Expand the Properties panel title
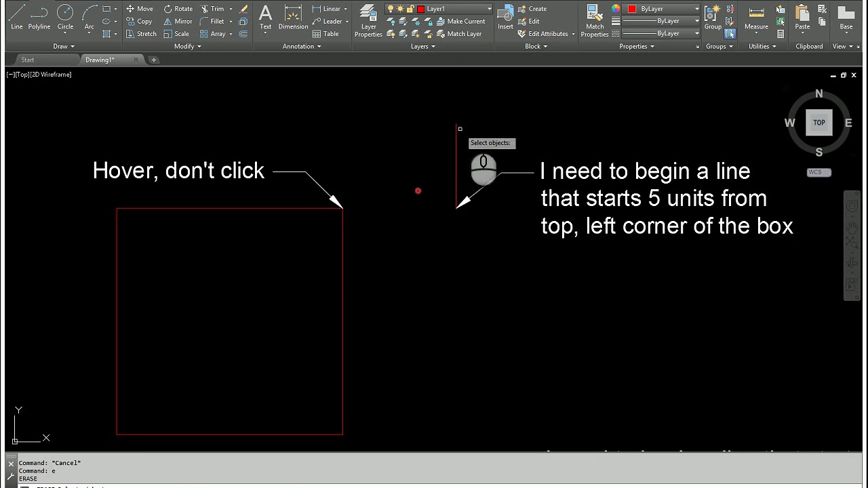This screenshot has width=868, height=488. [x=637, y=46]
